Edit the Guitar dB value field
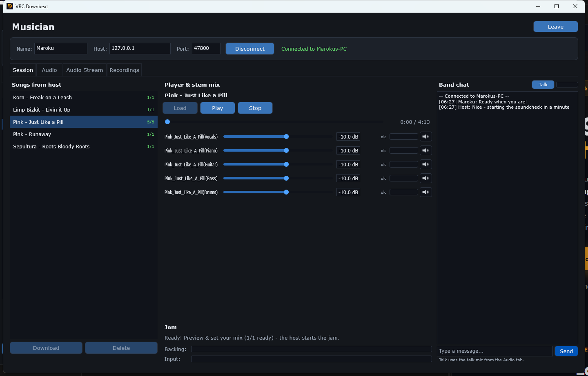This screenshot has height=376, width=588. pos(348,164)
